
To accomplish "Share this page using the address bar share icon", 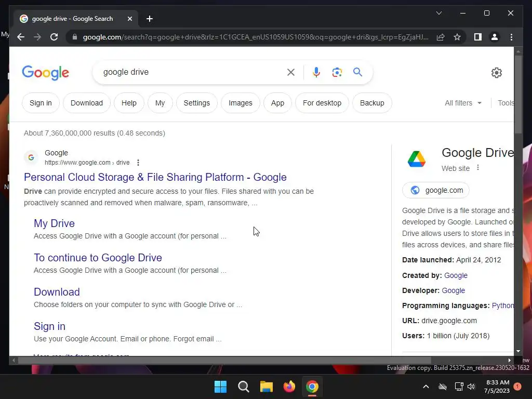I will point(441,37).
